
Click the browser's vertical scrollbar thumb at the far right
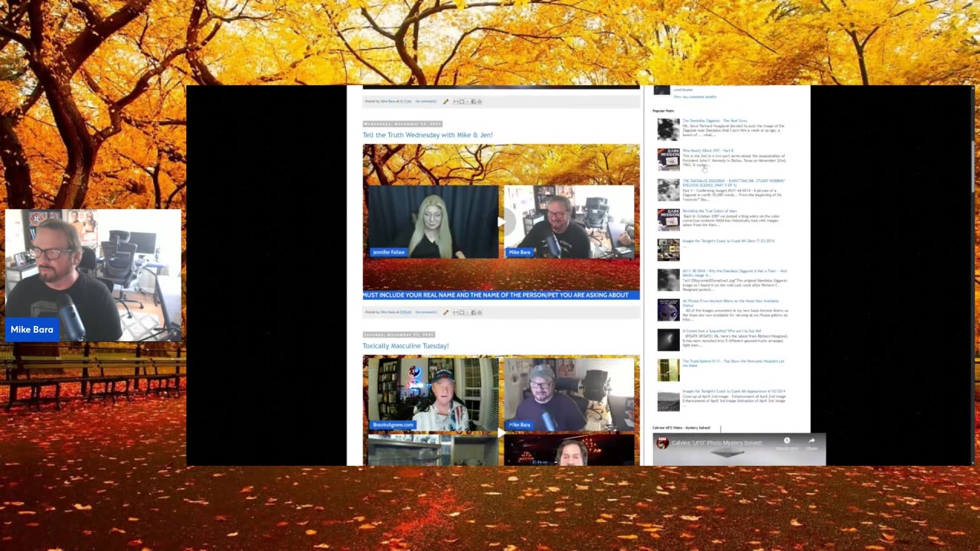[x=973, y=166]
